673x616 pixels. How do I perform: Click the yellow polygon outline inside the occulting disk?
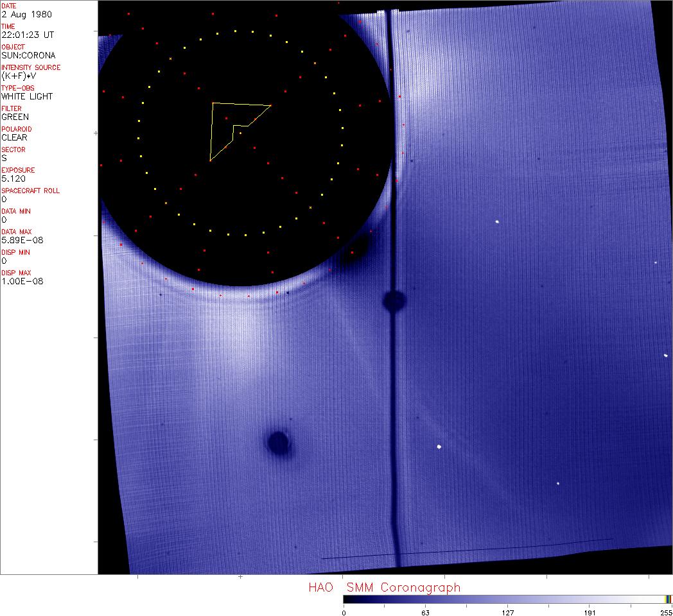213,132
